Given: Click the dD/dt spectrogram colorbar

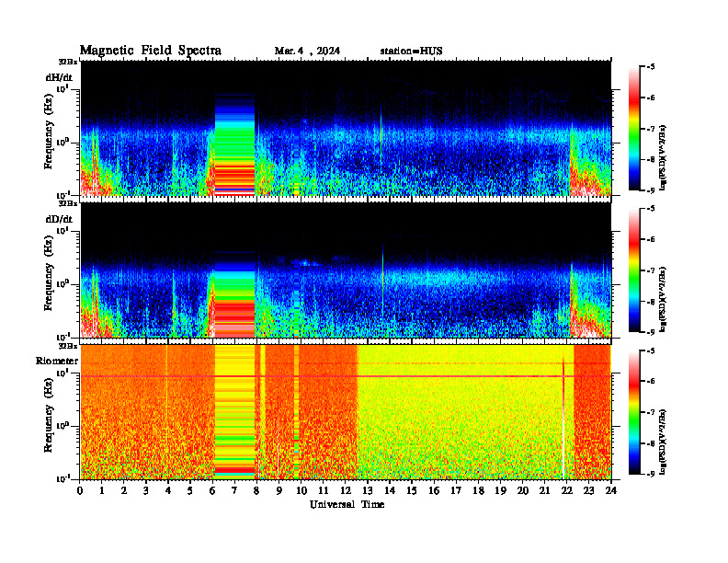Looking at the screenshot, I should [634, 270].
